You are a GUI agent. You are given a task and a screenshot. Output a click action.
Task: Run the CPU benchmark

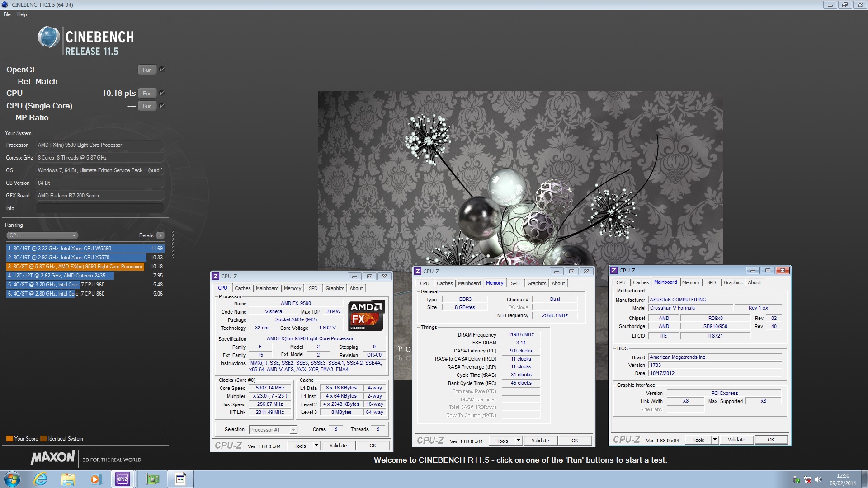pyautogui.click(x=147, y=93)
